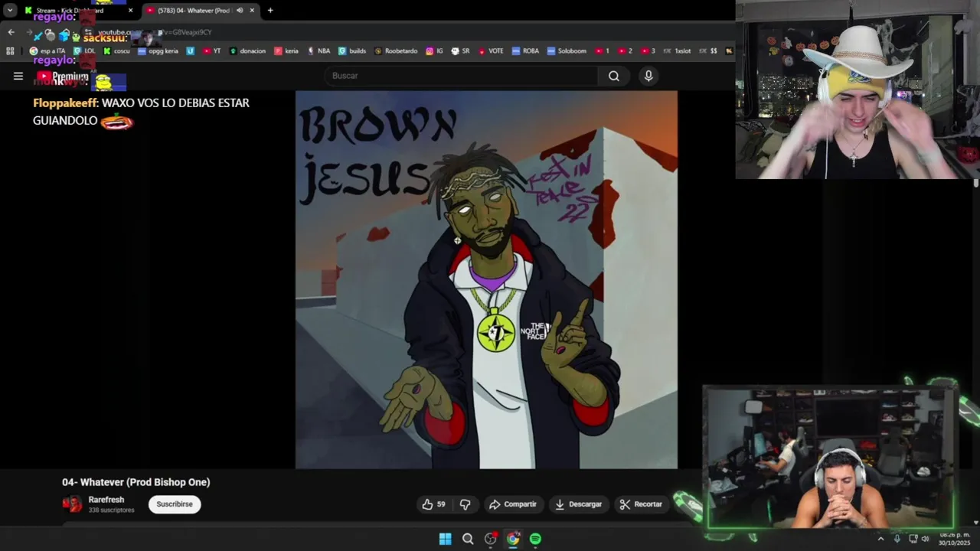
Task: Open the Compartir share dialog
Action: (512, 504)
